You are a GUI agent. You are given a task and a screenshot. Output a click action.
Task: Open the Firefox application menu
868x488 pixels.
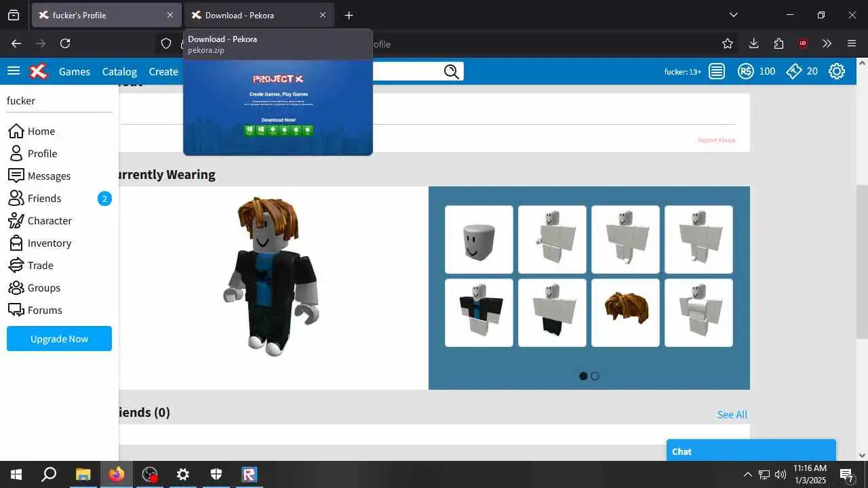tap(852, 43)
